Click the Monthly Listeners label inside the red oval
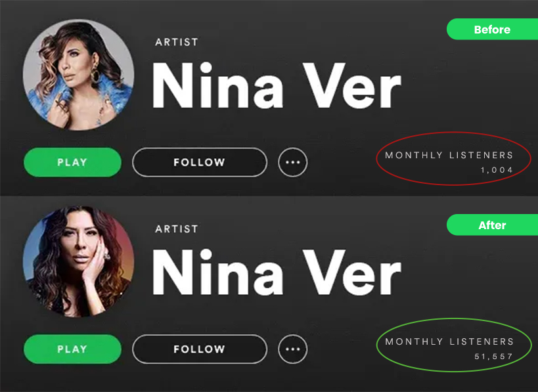Screen dimensions: 538x392 pos(449,156)
